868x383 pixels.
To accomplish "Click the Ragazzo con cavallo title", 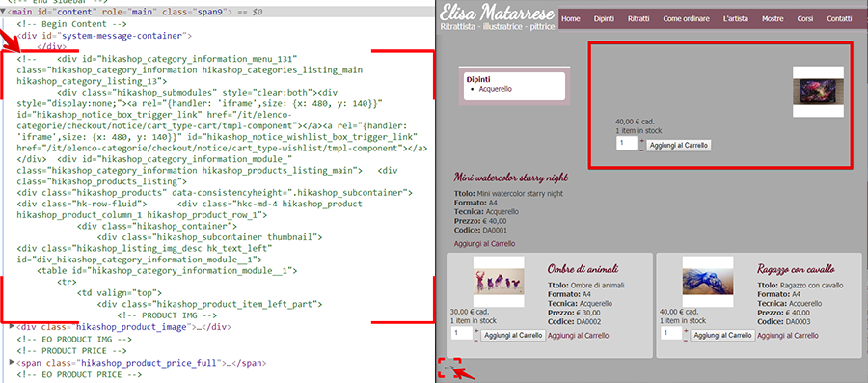I will (796, 269).
